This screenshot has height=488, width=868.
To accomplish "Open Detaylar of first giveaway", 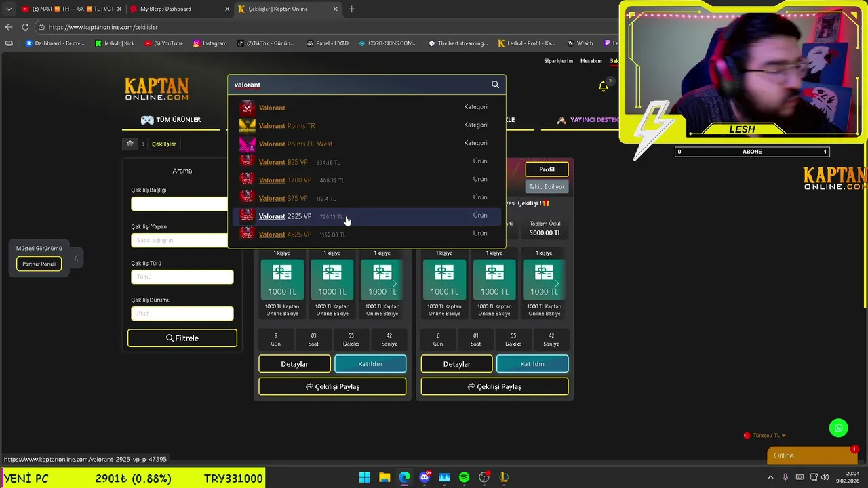I will click(x=294, y=364).
